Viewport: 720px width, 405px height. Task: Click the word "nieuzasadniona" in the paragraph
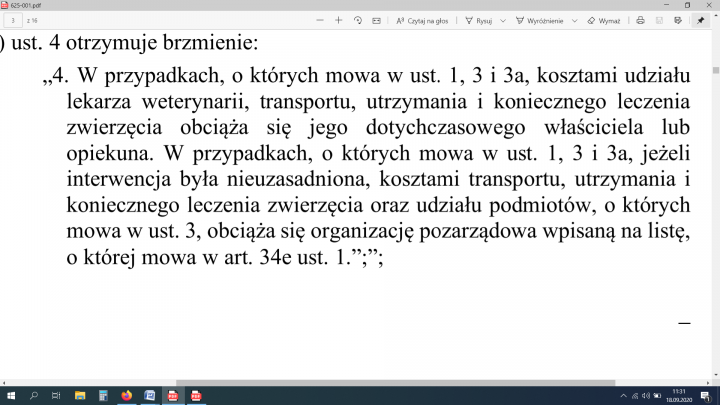click(298, 179)
